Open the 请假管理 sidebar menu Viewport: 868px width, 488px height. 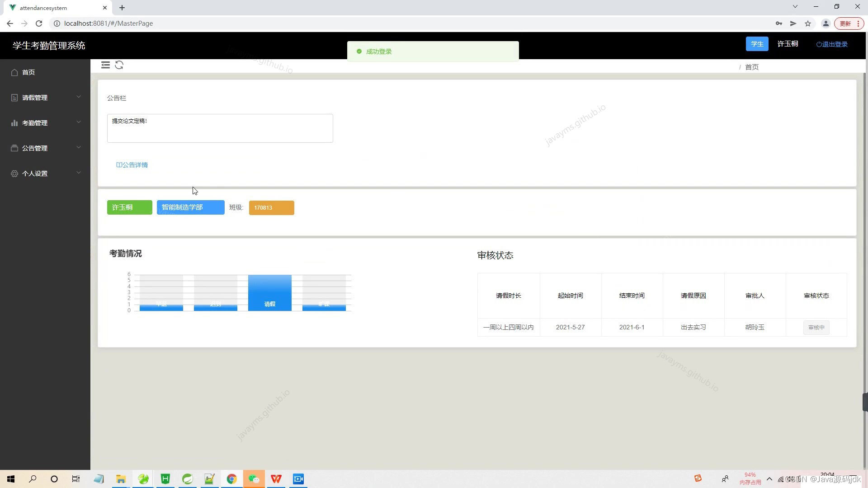tap(45, 98)
